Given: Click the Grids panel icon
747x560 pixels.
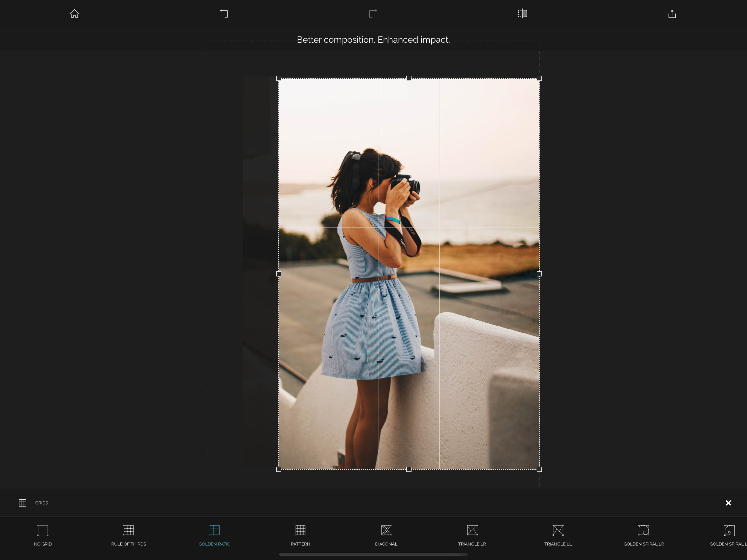Looking at the screenshot, I should coord(23,503).
